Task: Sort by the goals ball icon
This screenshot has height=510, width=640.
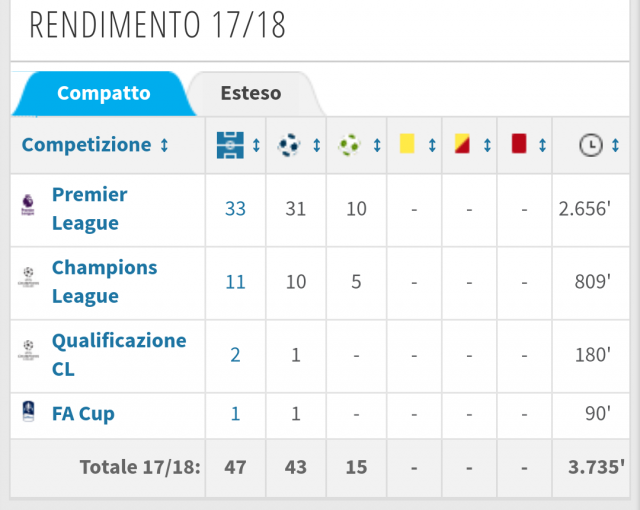Action: (290, 145)
